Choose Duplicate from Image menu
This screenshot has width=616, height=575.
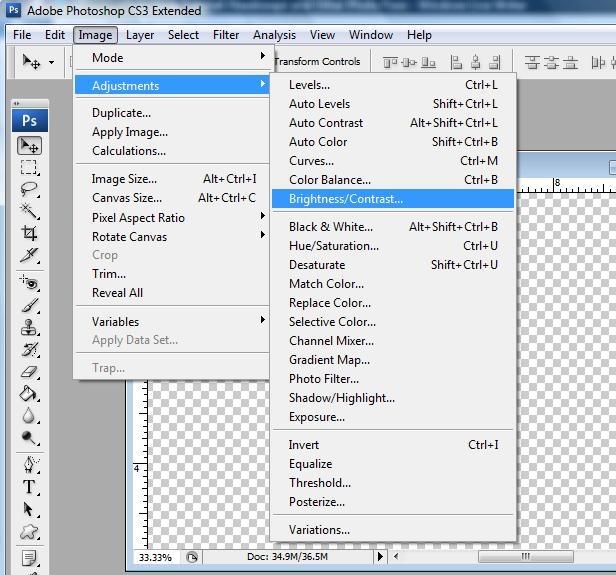(x=172, y=113)
